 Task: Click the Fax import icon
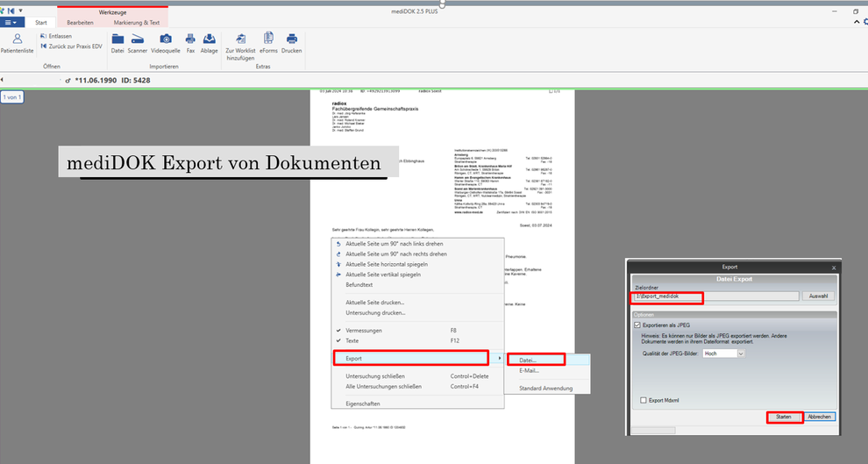pyautogui.click(x=190, y=43)
